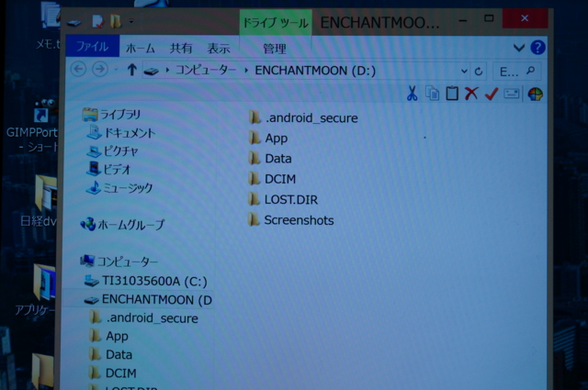The image size is (588, 390).
Task: Go forward with the right arrow
Action: pos(100,70)
